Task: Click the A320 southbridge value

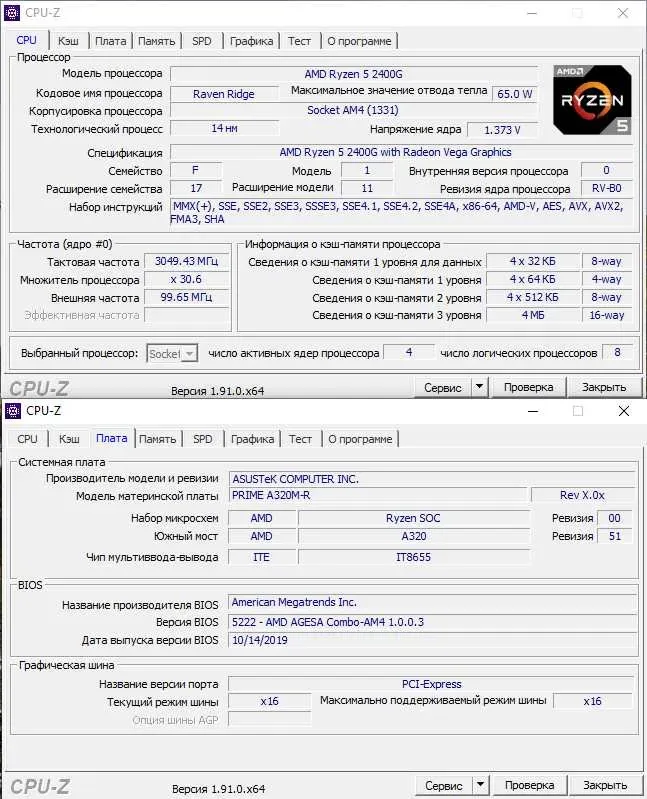Action: (x=414, y=536)
